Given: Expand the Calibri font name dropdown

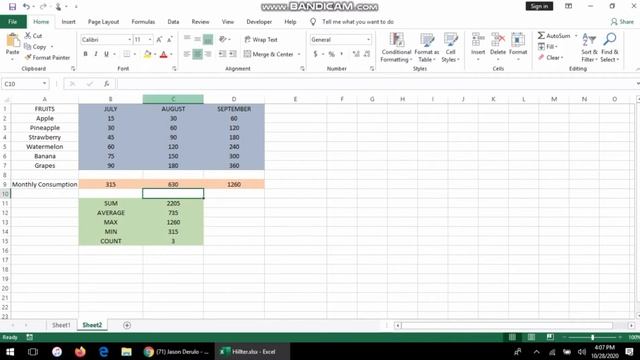Looking at the screenshot, I should pos(129,40).
